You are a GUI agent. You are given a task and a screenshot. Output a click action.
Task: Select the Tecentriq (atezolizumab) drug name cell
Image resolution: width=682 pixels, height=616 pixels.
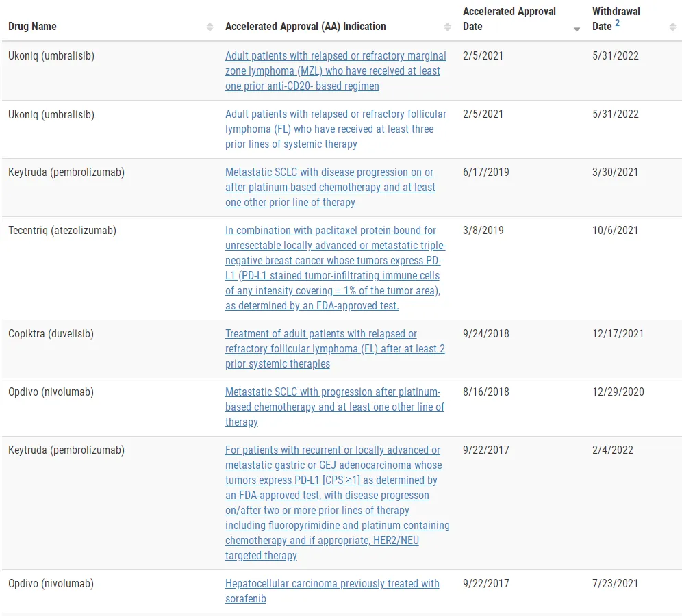(62, 231)
